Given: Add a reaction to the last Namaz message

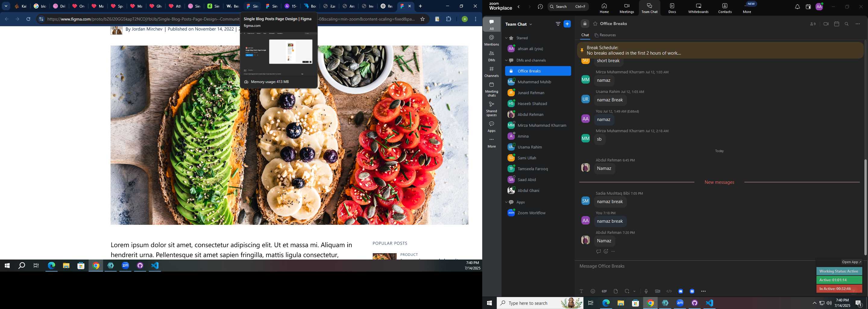Looking at the screenshot, I should [605, 251].
